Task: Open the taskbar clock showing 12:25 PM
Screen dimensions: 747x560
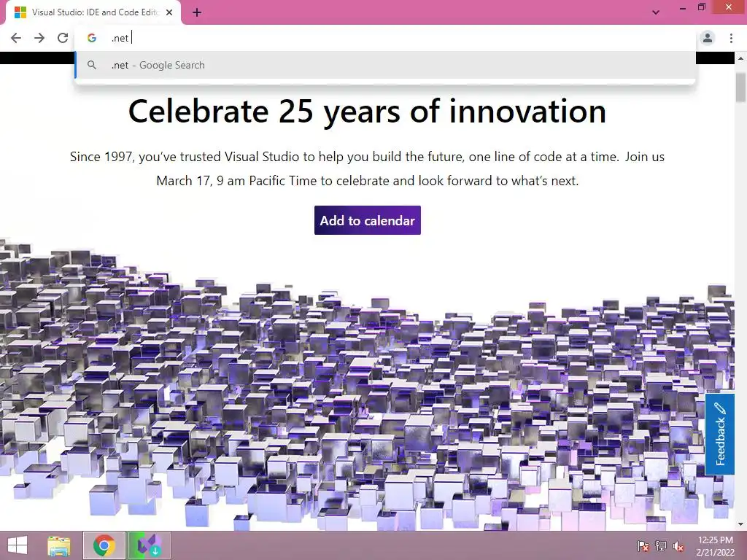Action: point(716,546)
